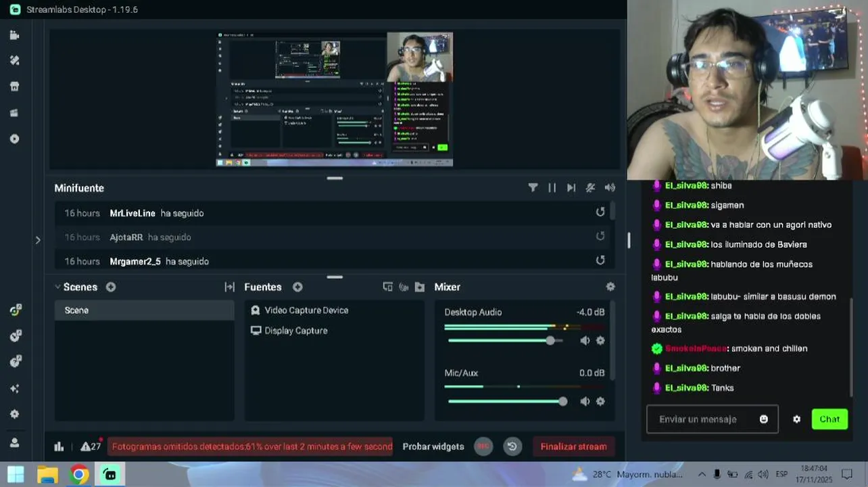The width and height of the screenshot is (868, 487).
Task: Open Mixer advanced audio settings gear
Action: click(610, 287)
